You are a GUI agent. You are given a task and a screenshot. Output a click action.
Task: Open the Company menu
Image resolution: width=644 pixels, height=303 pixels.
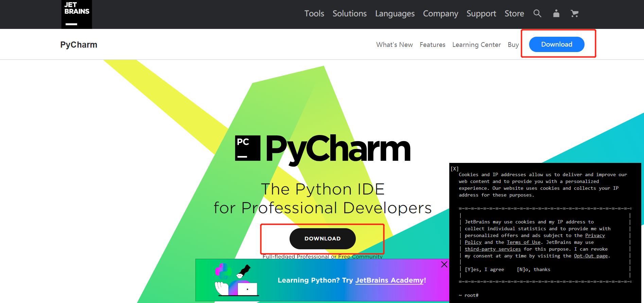pyautogui.click(x=440, y=14)
